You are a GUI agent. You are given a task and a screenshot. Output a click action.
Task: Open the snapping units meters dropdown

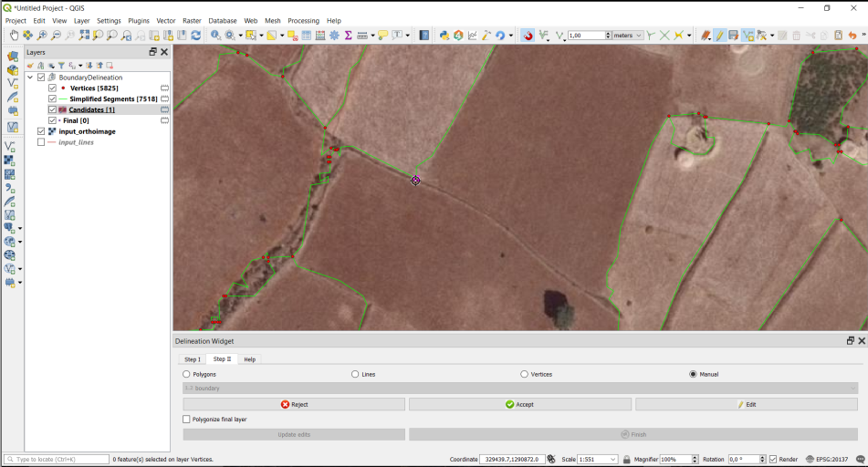click(x=627, y=36)
